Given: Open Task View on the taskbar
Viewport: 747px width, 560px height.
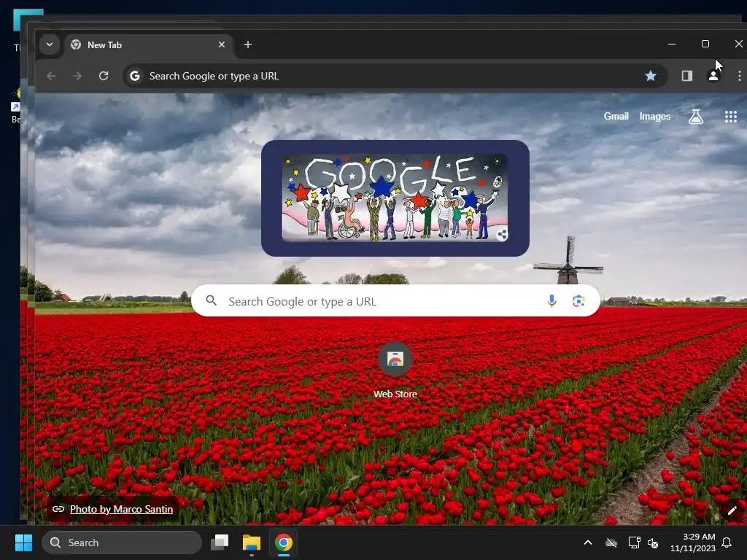Looking at the screenshot, I should point(220,542).
